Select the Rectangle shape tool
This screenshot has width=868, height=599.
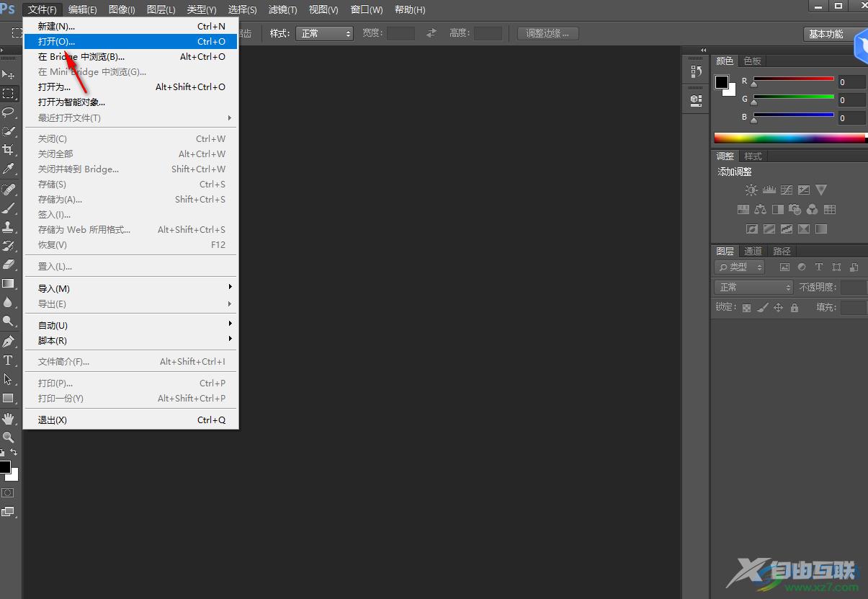[x=9, y=398]
